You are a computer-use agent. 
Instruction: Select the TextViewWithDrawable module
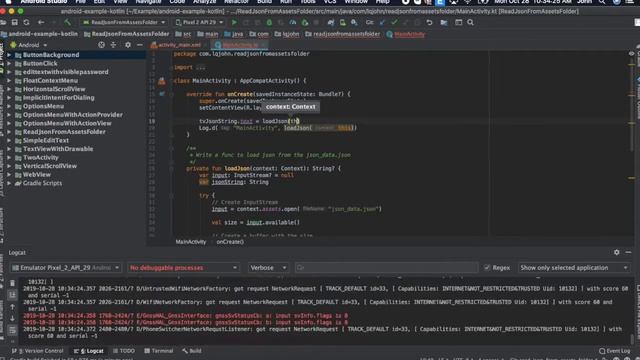[x=58, y=149]
